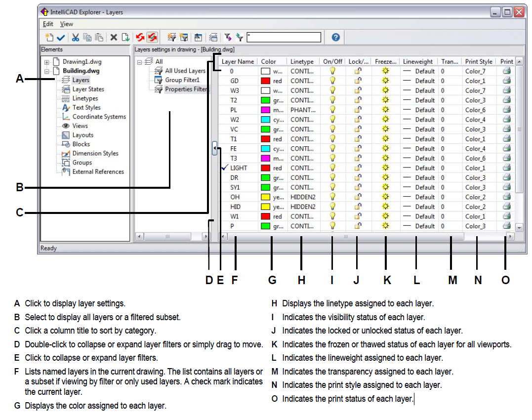Open Linetypes in the Elements tree
Screen dimensions: 532x420
[85, 98]
